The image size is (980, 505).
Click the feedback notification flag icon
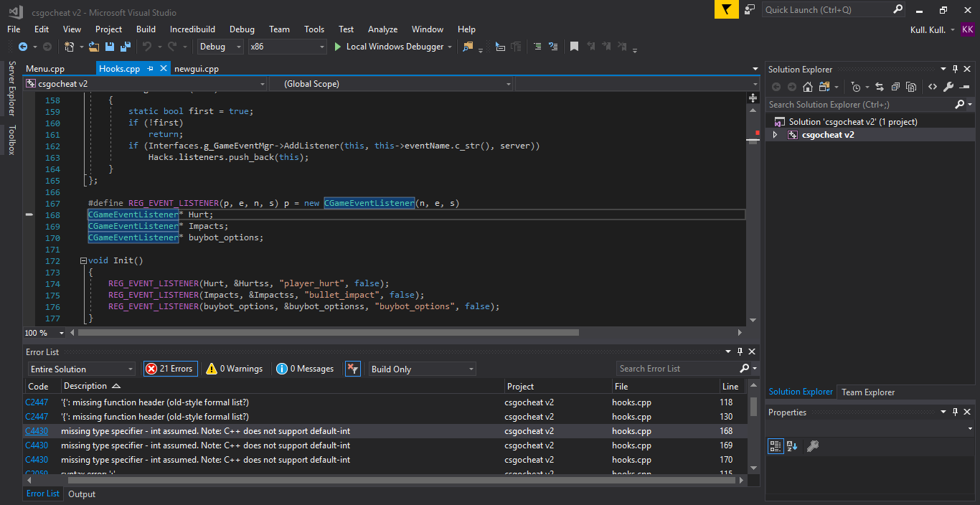(x=726, y=9)
